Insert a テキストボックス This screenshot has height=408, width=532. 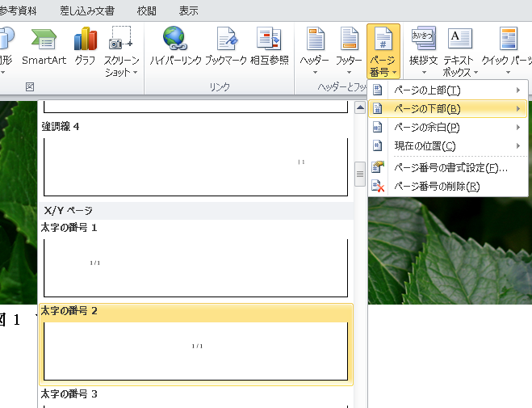pyautogui.click(x=459, y=52)
